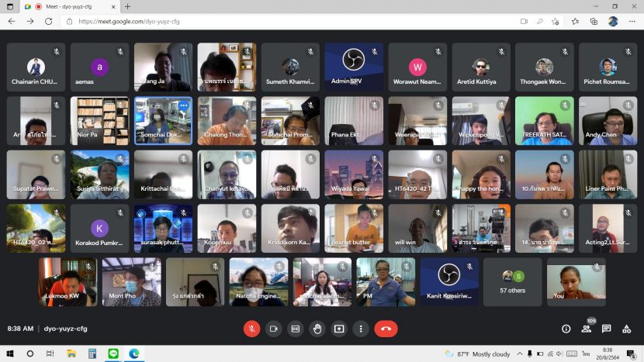The width and height of the screenshot is (644, 362).
Task: Show the participants people panel
Action: [586, 329]
